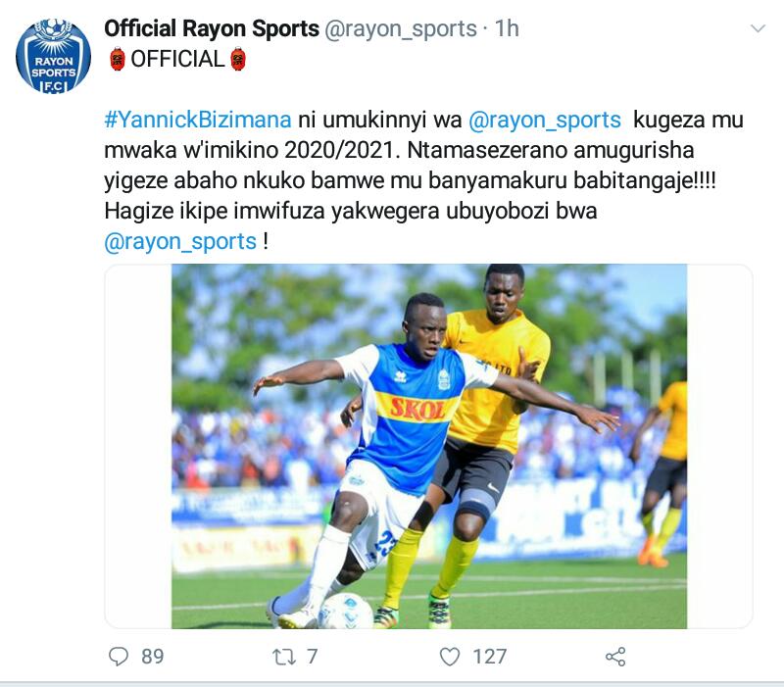This screenshot has height=687, width=784.
Task: Open the #YannickBizimana hashtag
Action: coord(198,120)
